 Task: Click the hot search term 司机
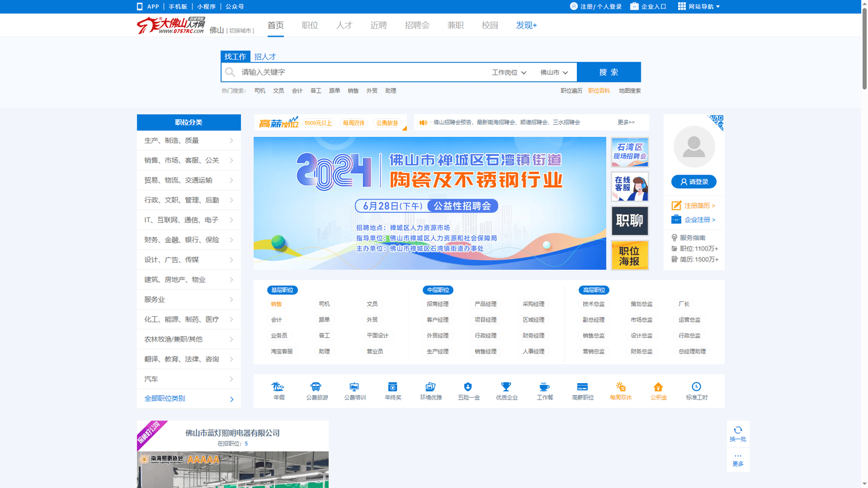(260, 91)
